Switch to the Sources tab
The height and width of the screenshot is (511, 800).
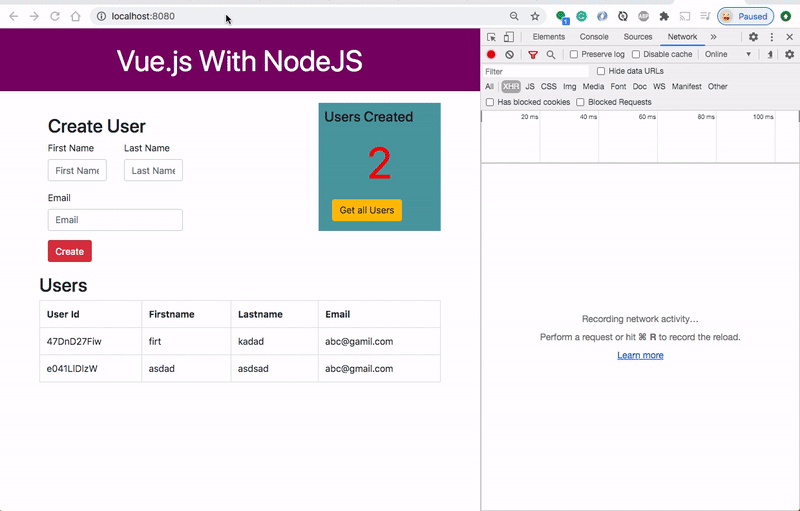[638, 37]
